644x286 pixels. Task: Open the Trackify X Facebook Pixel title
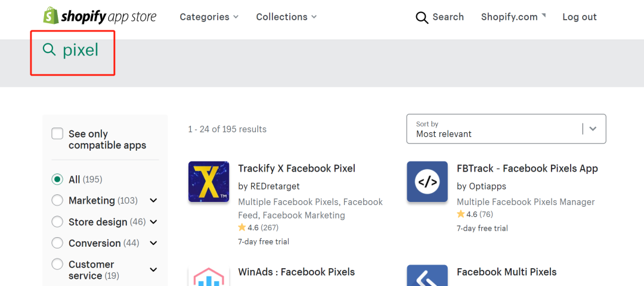tap(296, 168)
